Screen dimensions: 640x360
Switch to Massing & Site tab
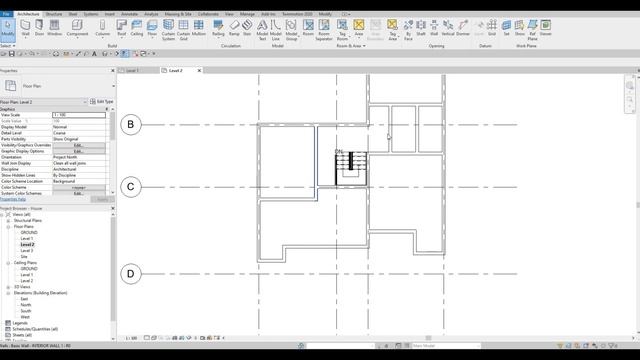[x=178, y=14]
